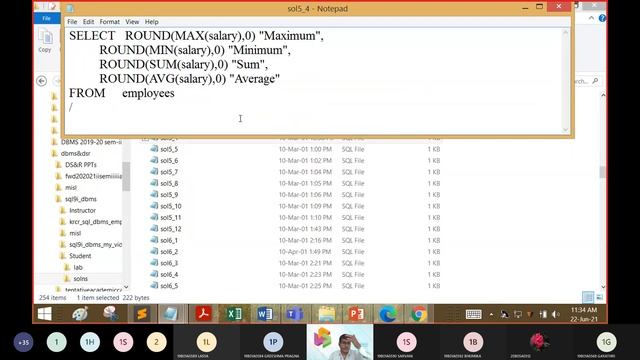The width and height of the screenshot is (640, 360).
Task: Show hidden system tray icons arrow
Action: click(x=491, y=314)
